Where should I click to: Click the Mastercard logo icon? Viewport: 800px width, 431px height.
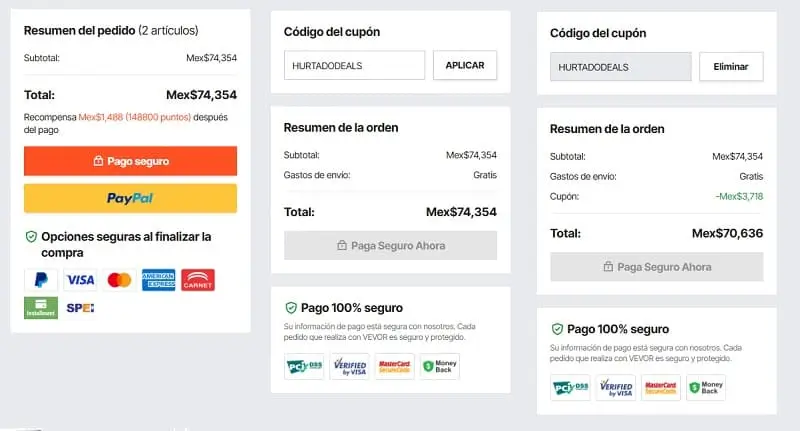click(119, 280)
